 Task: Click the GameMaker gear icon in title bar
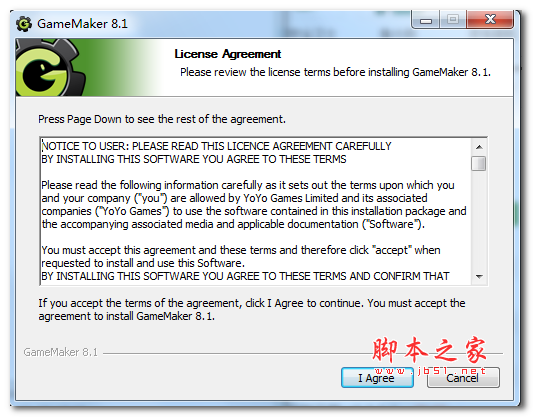coord(24,24)
